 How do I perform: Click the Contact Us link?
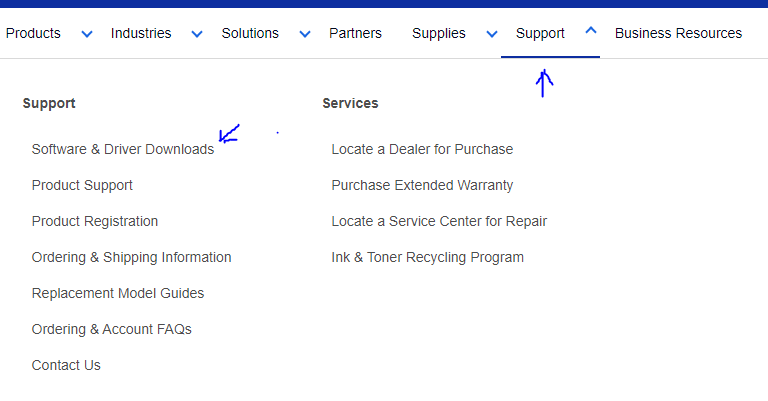pyautogui.click(x=66, y=365)
